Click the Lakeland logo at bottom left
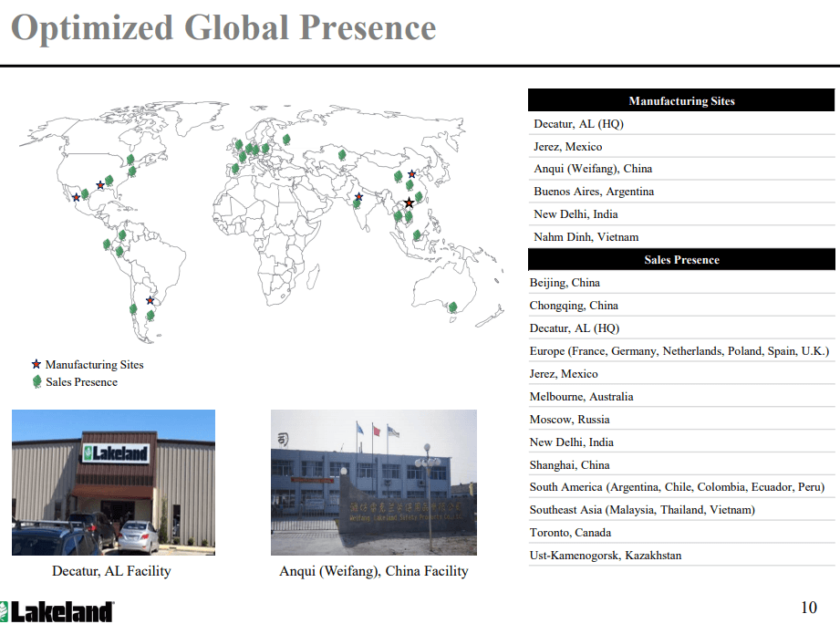The height and width of the screenshot is (624, 840). pyautogui.click(x=57, y=611)
